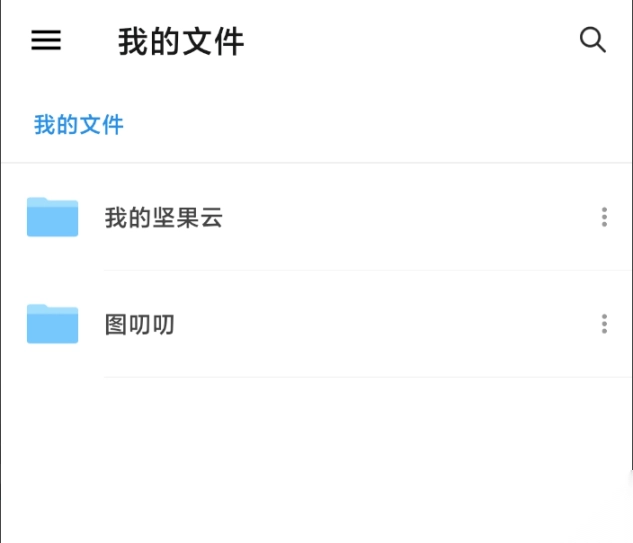The height and width of the screenshot is (543, 633).
Task: Open the 我的坚果云 folder by name
Action: click(x=163, y=217)
